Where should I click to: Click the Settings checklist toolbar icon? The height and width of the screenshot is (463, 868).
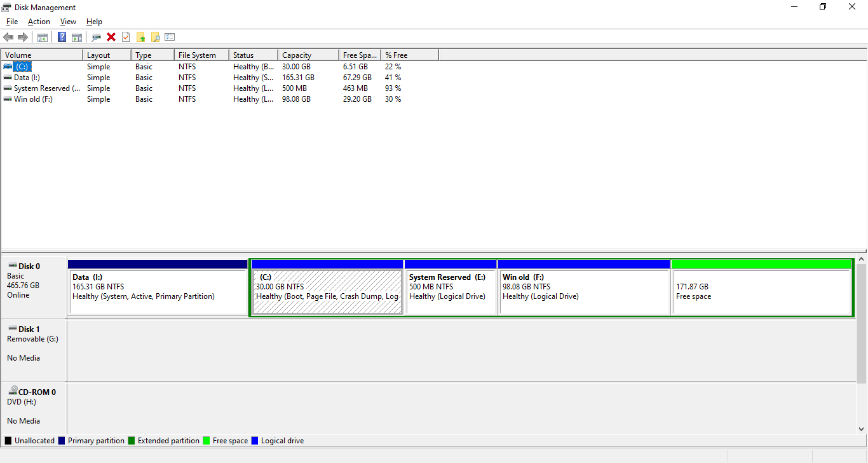tap(170, 38)
